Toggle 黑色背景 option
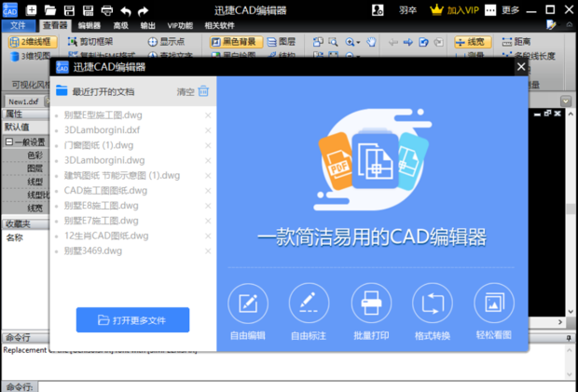578x392 pixels. (x=236, y=42)
